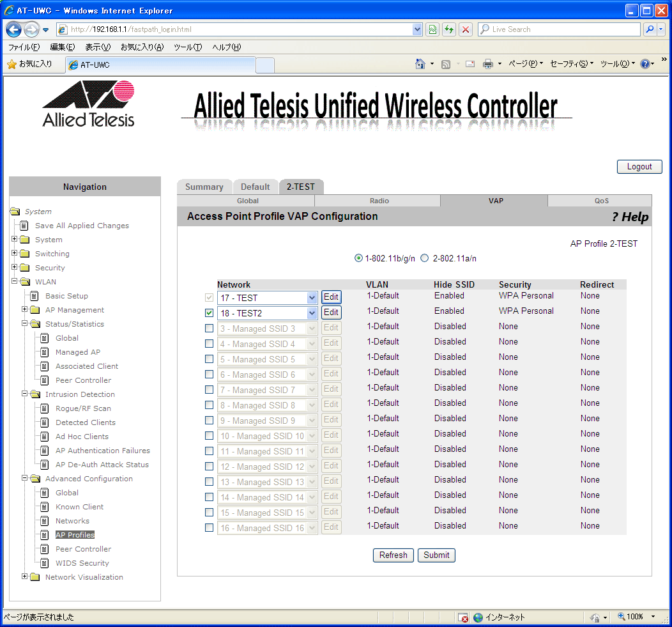Expand the Security folder
The height and width of the screenshot is (627, 672).
click(x=15, y=267)
